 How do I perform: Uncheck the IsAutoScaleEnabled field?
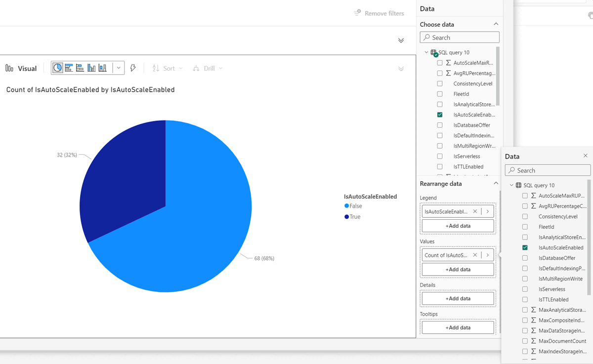pos(439,115)
